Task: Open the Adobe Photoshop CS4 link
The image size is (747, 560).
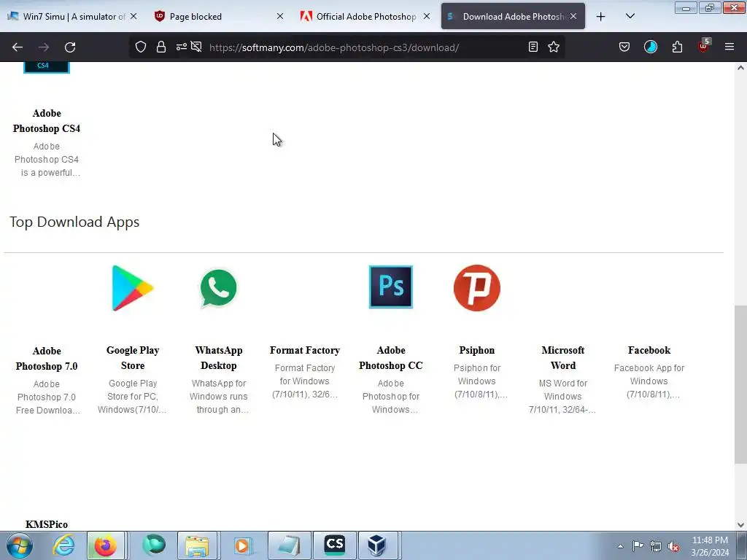Action: (47, 121)
